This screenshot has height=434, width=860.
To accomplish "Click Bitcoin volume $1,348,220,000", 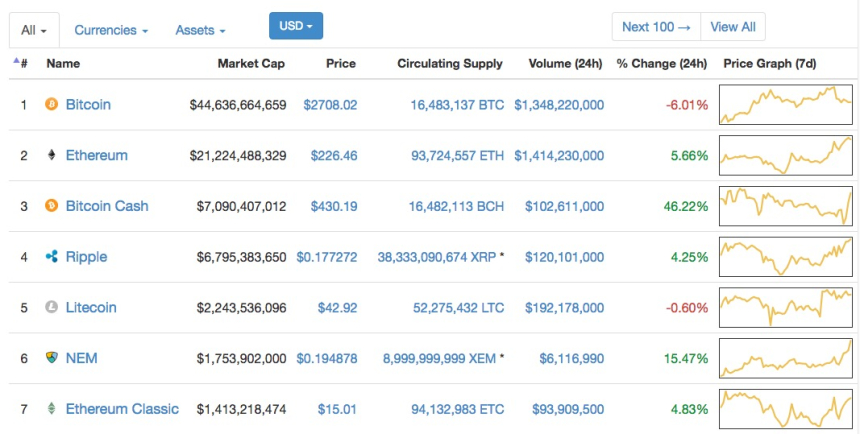I will pyautogui.click(x=559, y=105).
